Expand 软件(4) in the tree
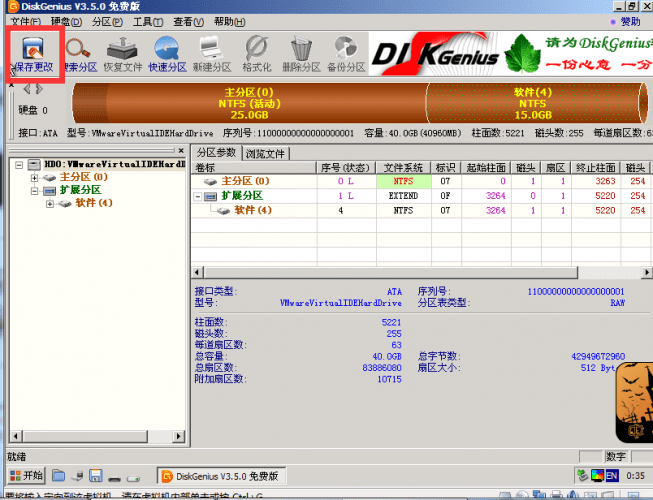The image size is (653, 500). click(x=50, y=204)
